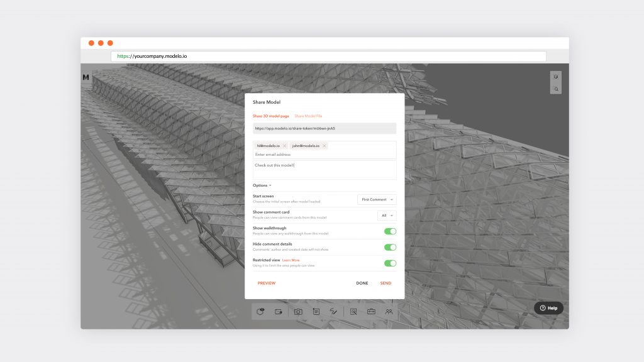Open the Learn More link
The image size is (644, 362).
(291, 260)
